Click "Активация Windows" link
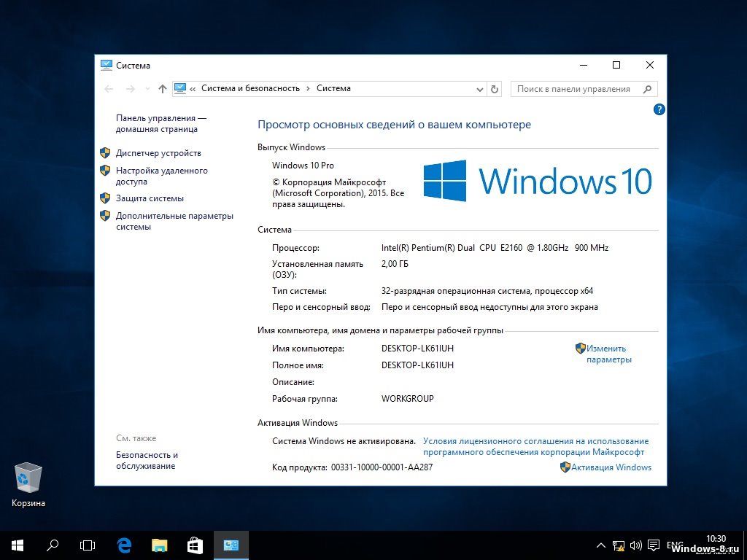 tap(611, 467)
